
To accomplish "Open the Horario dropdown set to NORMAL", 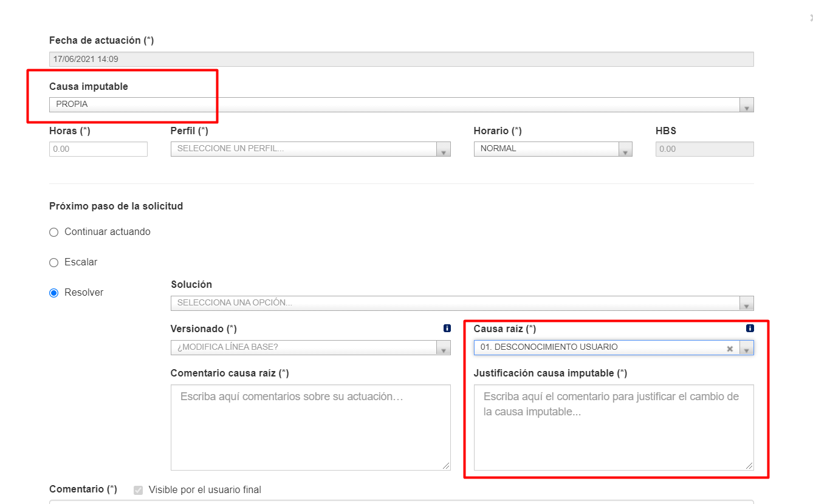I will [x=553, y=149].
